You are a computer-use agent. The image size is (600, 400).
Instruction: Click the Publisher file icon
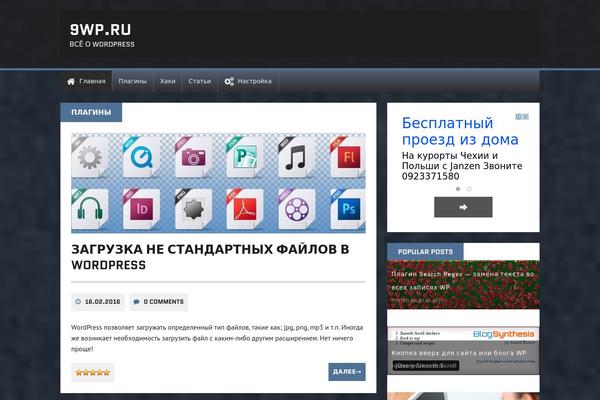tap(245, 157)
